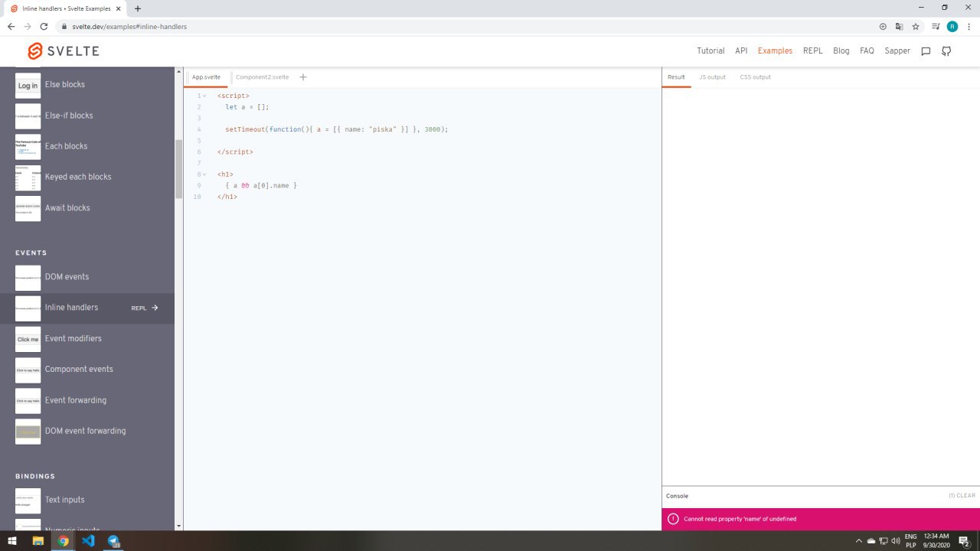This screenshot has width=980, height=551.
Task: Reload the page
Action: [x=44, y=26]
